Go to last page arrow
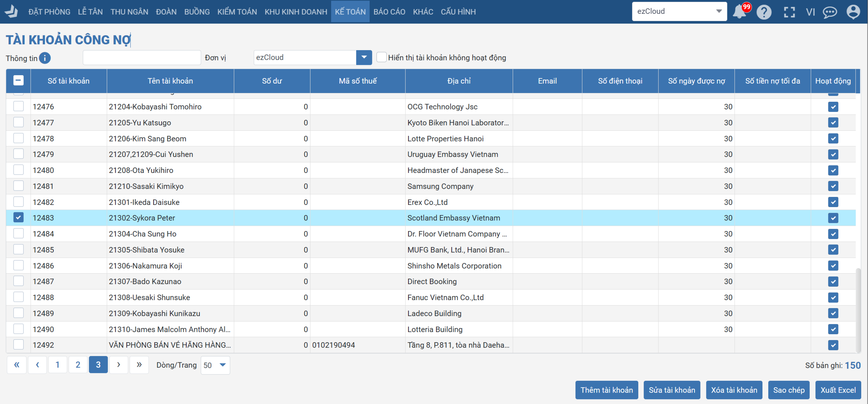This screenshot has height=404, width=868. click(139, 365)
